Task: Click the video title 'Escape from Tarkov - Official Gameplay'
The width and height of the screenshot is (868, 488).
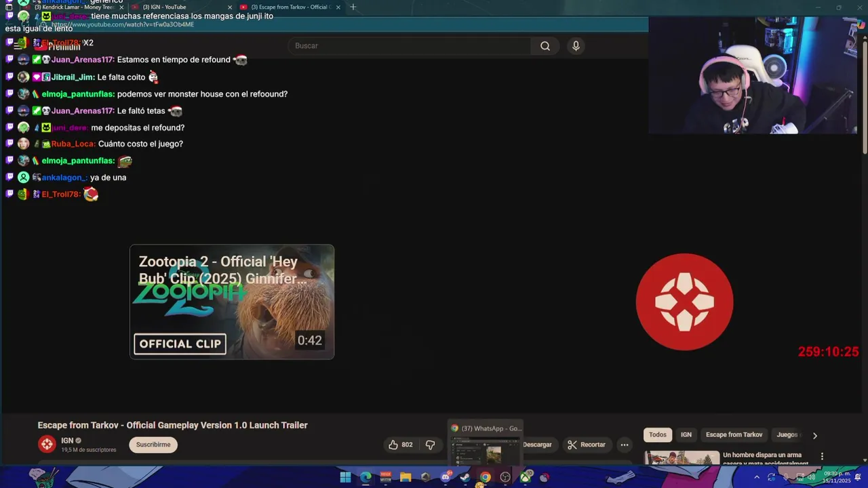Action: (x=173, y=425)
